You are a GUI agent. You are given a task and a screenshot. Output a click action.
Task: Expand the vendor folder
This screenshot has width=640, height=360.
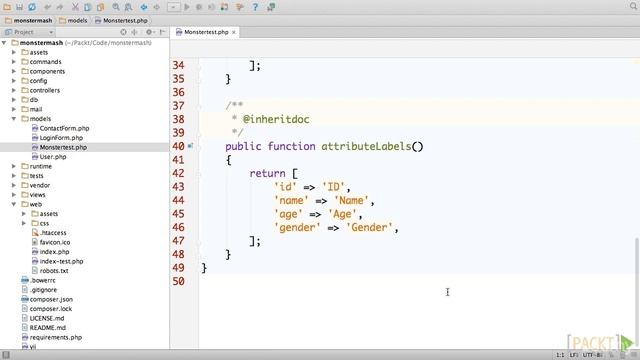[14, 185]
